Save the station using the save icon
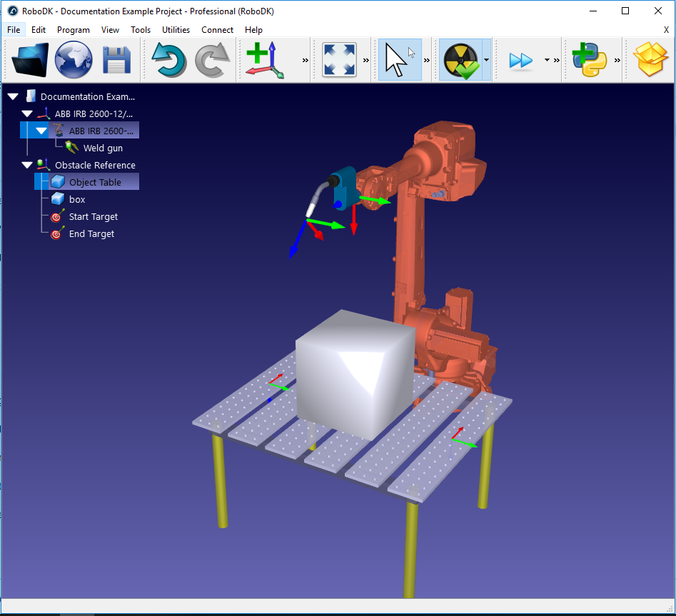 [x=116, y=59]
